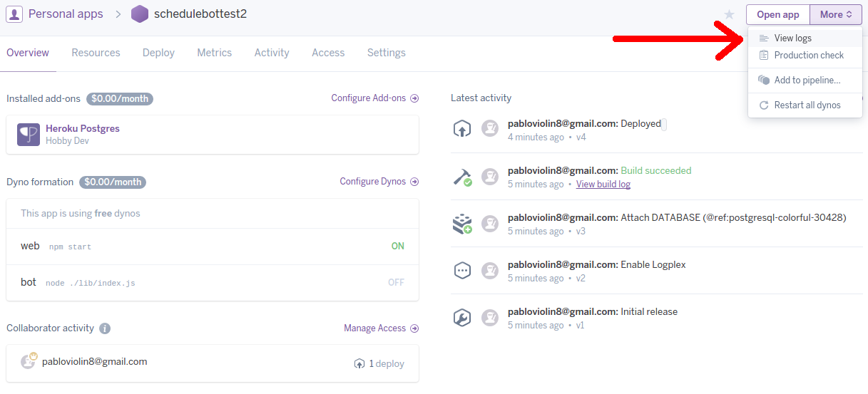Switch to the Overview tab
Screen dimensions: 868x394
28,53
